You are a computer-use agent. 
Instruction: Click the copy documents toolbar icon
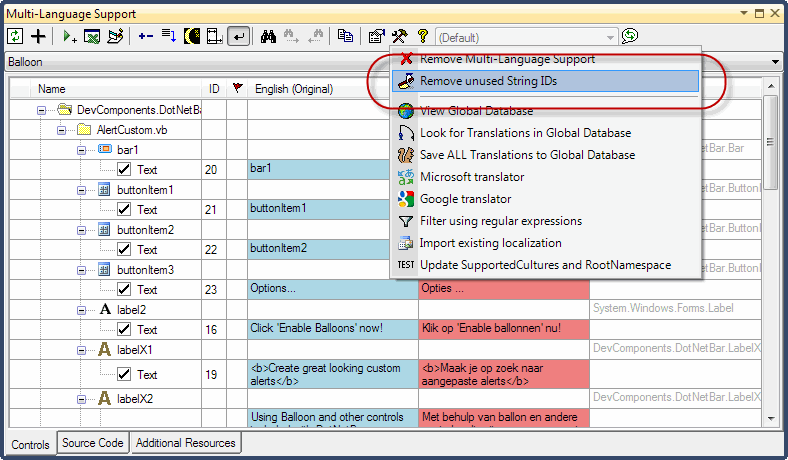[x=345, y=36]
